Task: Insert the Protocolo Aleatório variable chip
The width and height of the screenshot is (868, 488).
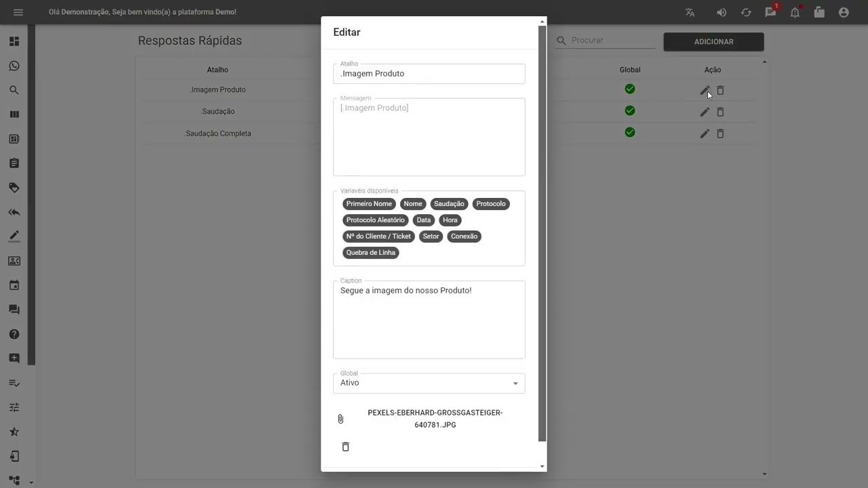Action: [x=375, y=220]
